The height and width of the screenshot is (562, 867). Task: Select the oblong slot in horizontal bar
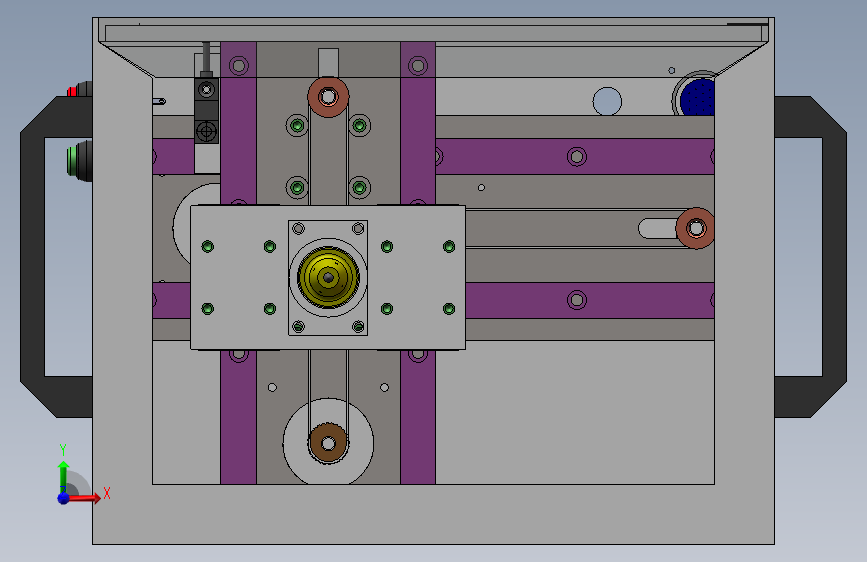(657, 228)
